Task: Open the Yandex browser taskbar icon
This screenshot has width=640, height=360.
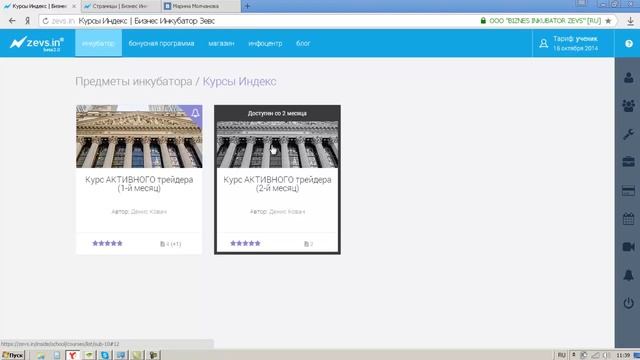Action: click(x=73, y=355)
